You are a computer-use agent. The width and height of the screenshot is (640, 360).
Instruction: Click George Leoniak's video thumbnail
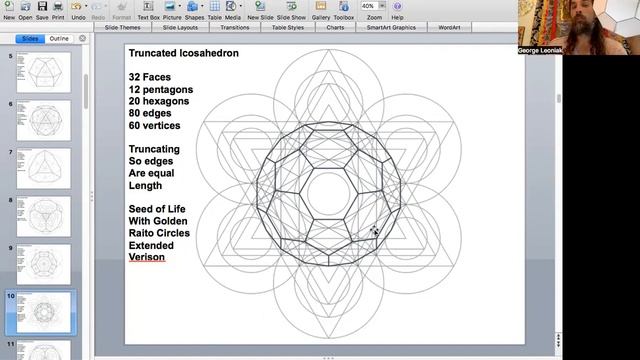[x=579, y=27]
